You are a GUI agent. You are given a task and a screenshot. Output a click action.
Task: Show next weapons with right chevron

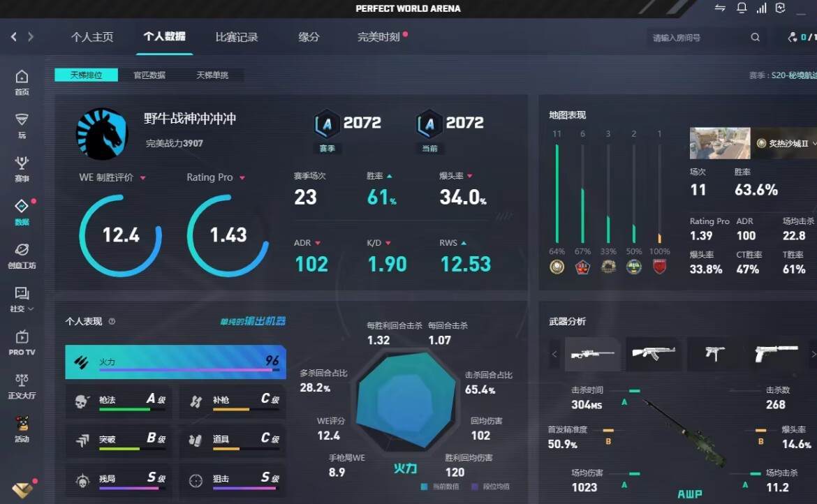point(813,354)
